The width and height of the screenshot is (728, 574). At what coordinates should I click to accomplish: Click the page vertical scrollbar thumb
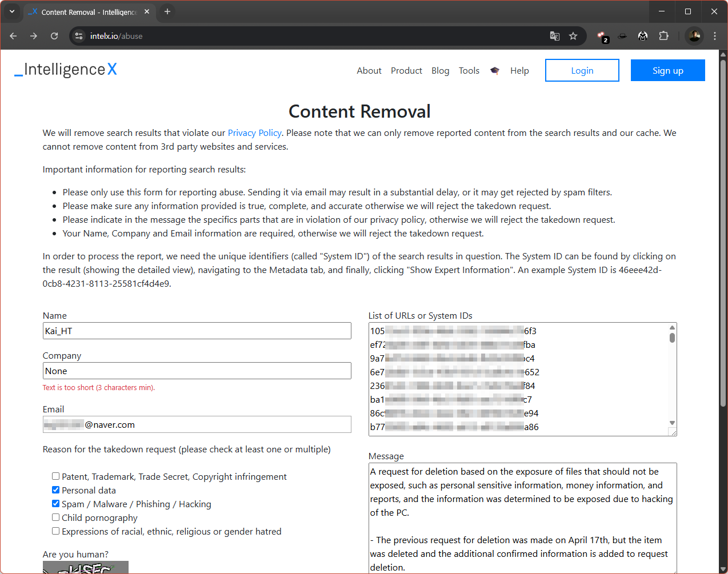pyautogui.click(x=723, y=233)
